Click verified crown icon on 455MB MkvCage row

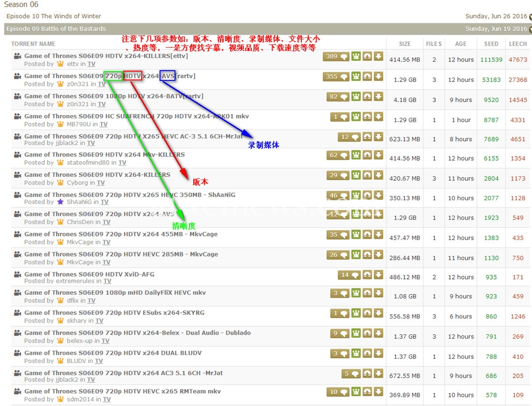(356, 234)
